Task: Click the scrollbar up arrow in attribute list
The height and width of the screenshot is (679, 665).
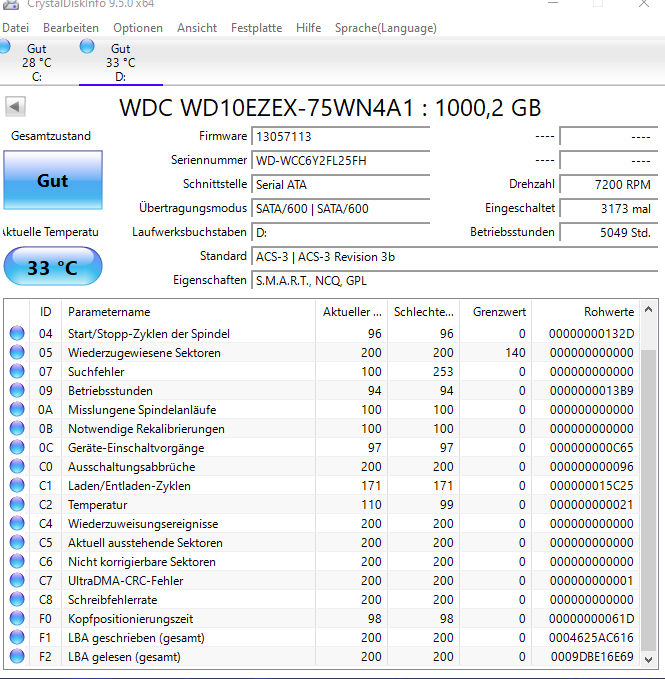Action: point(648,310)
